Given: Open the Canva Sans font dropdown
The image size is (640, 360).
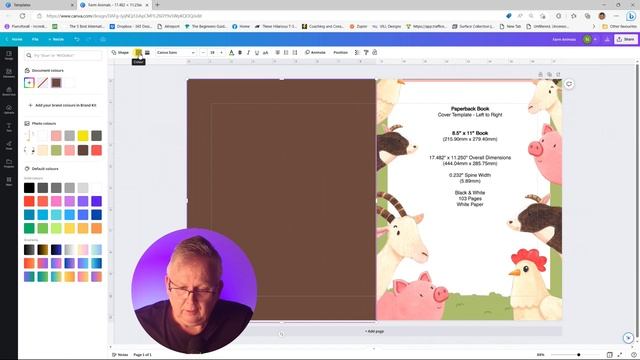Looking at the screenshot, I should 176,52.
